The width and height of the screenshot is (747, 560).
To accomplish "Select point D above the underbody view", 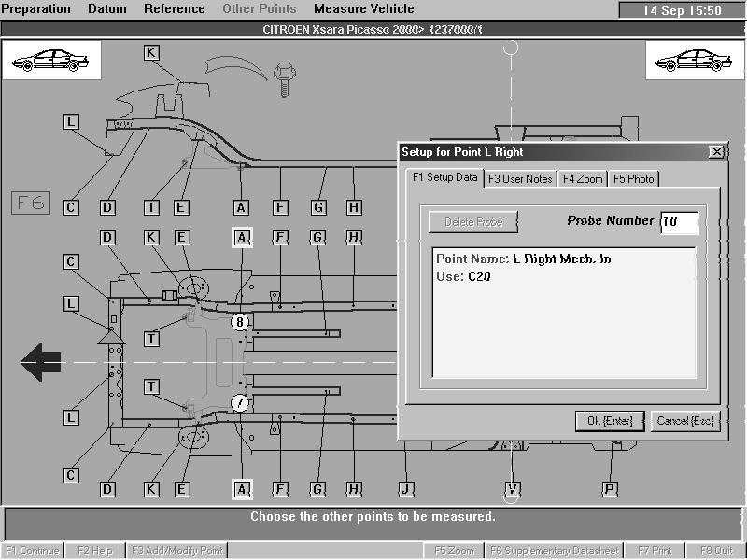I will 107,237.
